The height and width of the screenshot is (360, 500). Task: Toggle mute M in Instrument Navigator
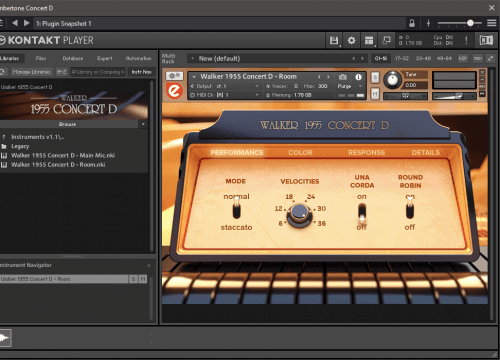[x=143, y=279]
